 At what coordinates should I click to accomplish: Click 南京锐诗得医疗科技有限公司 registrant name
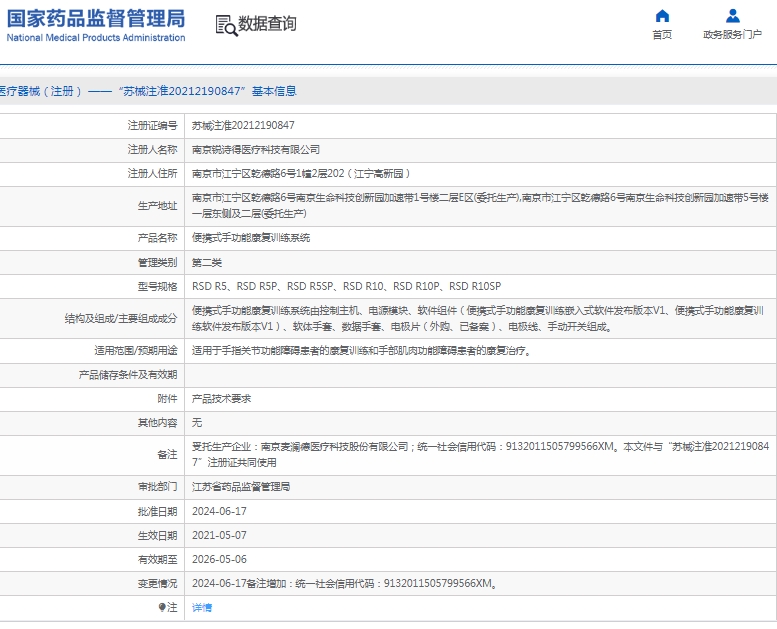coord(256,150)
